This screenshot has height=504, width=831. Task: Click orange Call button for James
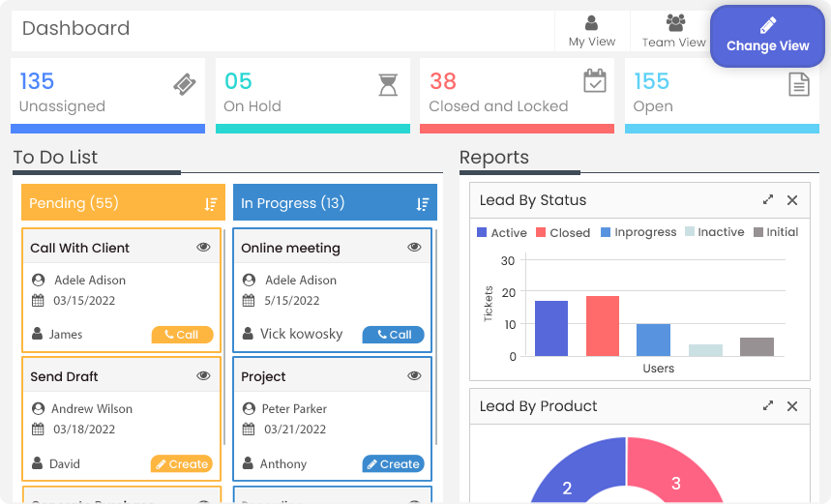pyautogui.click(x=182, y=335)
